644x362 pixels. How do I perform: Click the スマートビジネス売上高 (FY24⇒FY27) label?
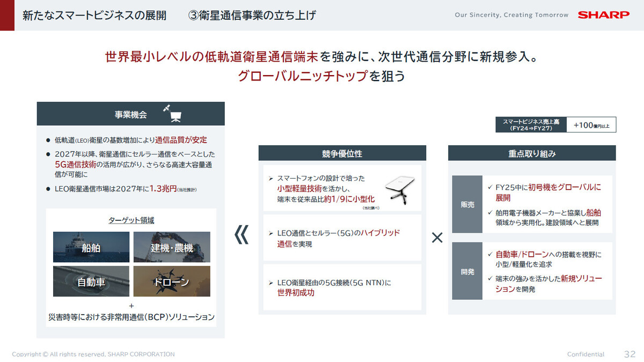pos(531,125)
